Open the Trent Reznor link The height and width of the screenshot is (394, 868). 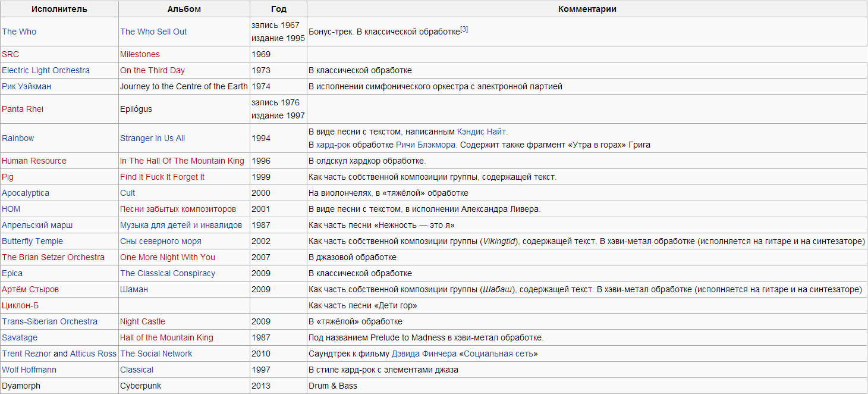pos(26,354)
